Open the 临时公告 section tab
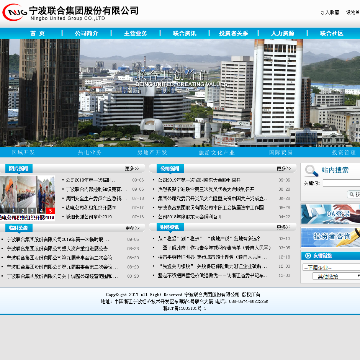360x360 pixels. pos(19,228)
